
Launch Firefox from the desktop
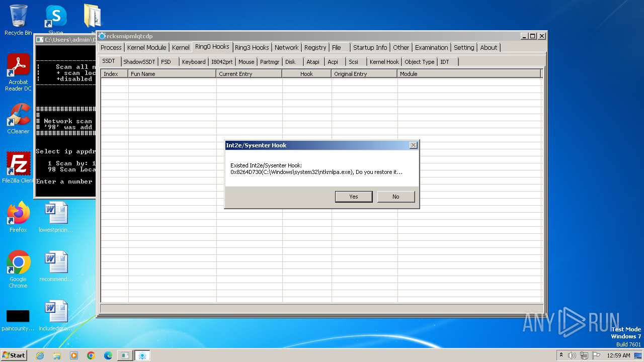18,217
